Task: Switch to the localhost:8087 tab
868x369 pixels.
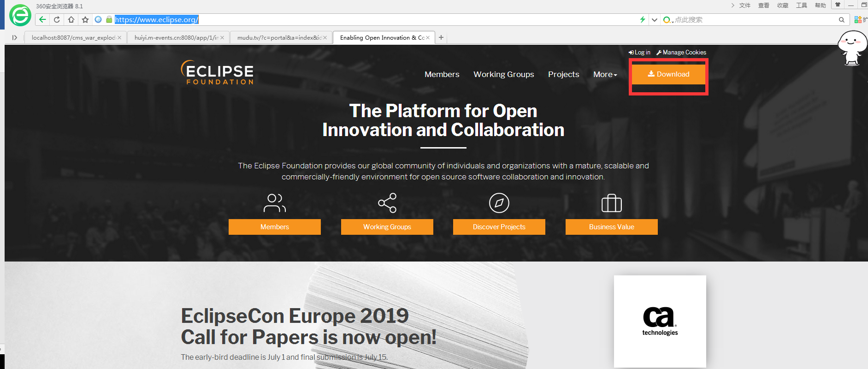Action: point(73,38)
